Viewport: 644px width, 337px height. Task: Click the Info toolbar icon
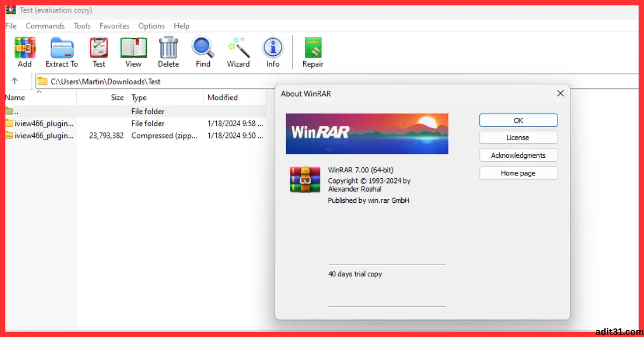(x=273, y=48)
